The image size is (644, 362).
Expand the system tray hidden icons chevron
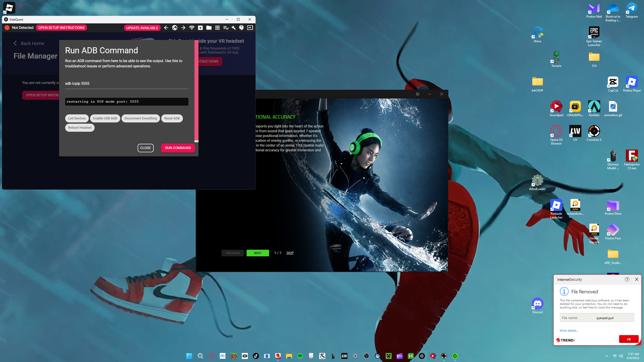(607, 356)
